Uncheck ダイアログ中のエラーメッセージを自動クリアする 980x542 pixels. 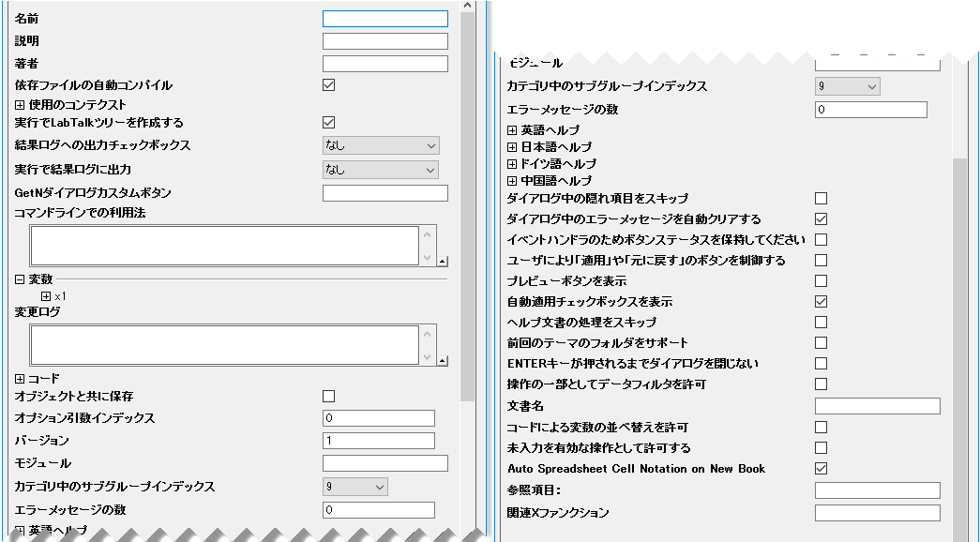pyautogui.click(x=822, y=218)
